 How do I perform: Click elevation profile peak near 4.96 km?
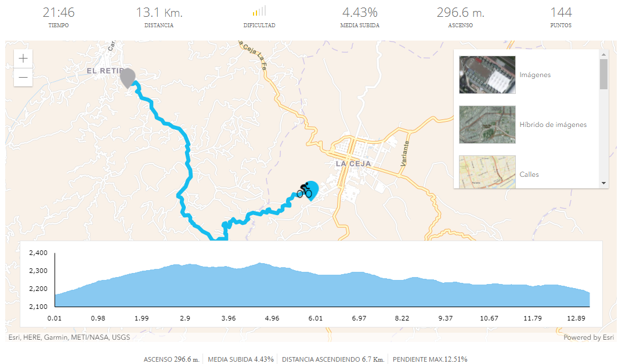(259, 263)
